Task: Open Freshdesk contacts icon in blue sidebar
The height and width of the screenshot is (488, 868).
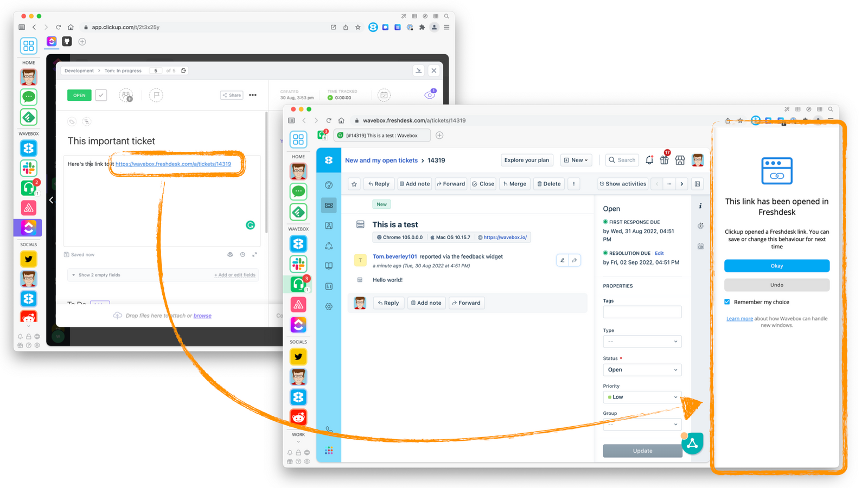Action: click(329, 226)
